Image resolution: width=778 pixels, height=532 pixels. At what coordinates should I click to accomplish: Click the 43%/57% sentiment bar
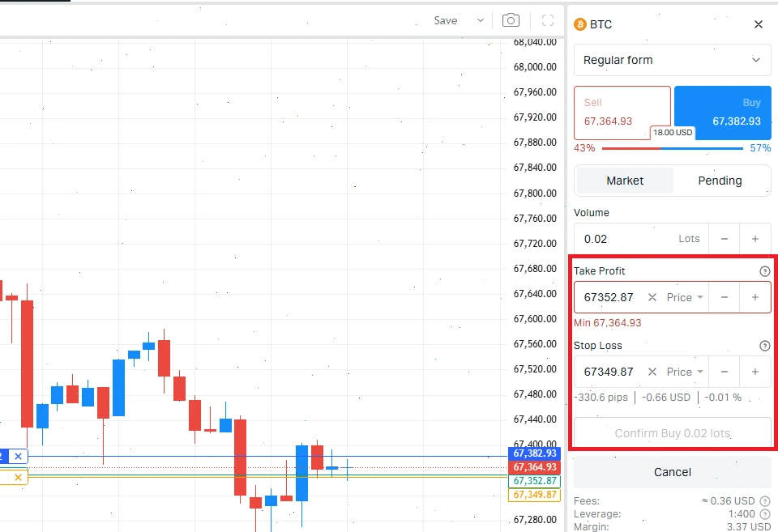pos(672,148)
